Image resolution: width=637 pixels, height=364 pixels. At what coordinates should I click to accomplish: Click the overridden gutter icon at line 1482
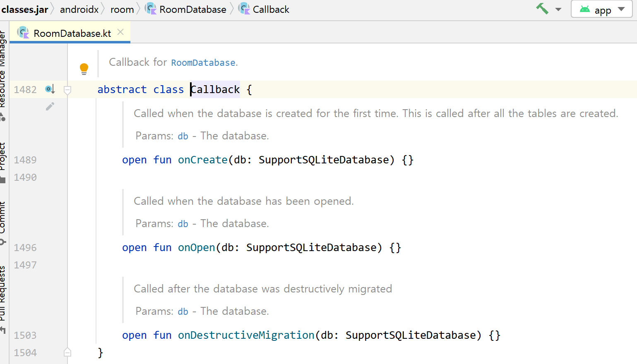[50, 89]
